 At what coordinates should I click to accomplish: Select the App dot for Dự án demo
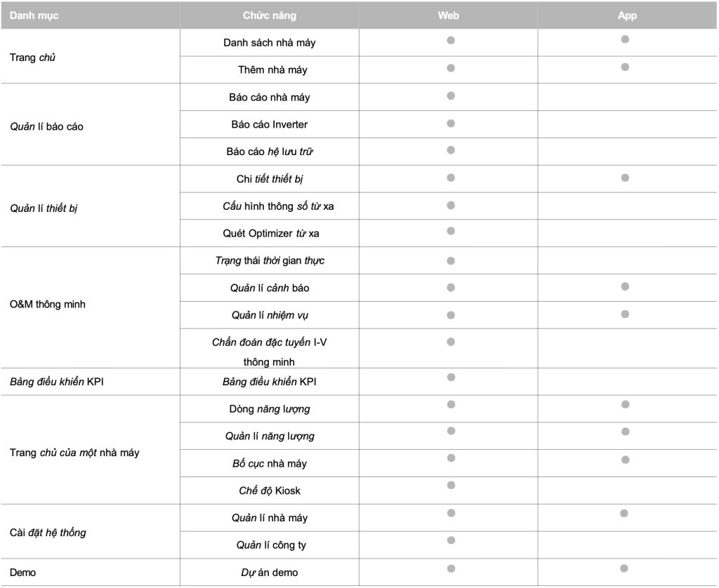624,568
